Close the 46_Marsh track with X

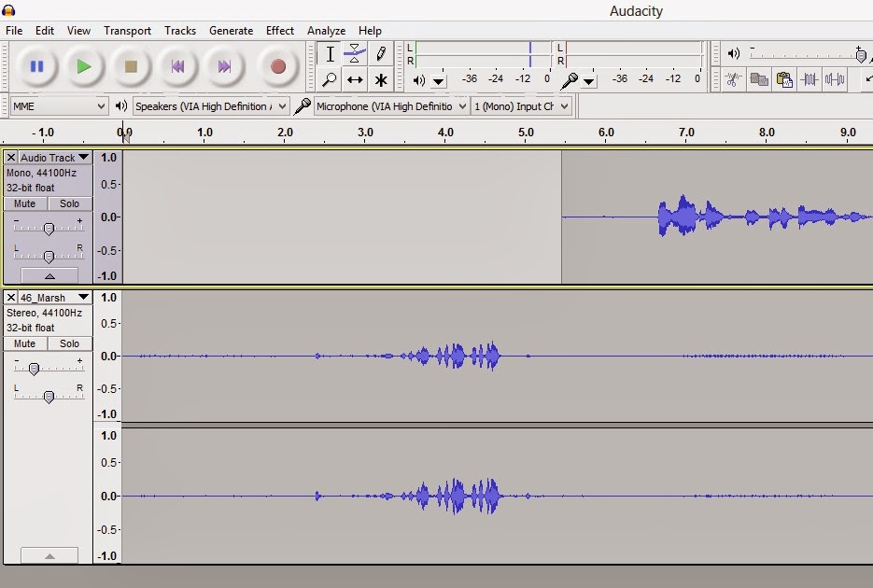(x=10, y=298)
